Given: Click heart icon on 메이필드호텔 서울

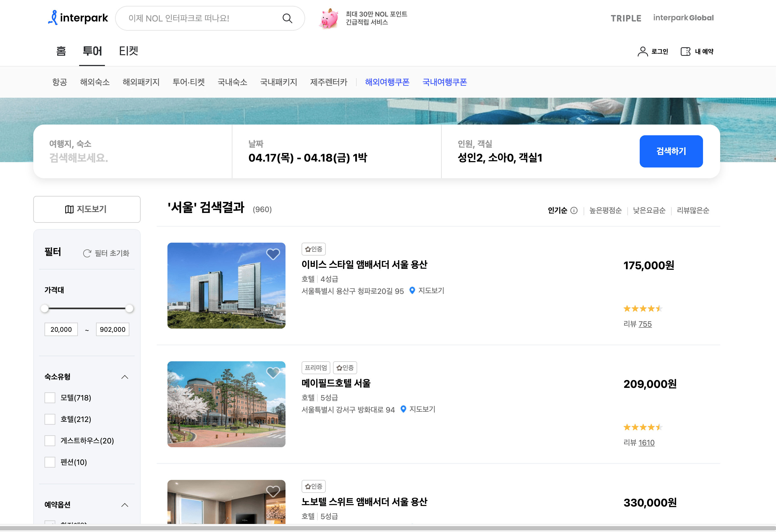Looking at the screenshot, I should click(x=273, y=373).
